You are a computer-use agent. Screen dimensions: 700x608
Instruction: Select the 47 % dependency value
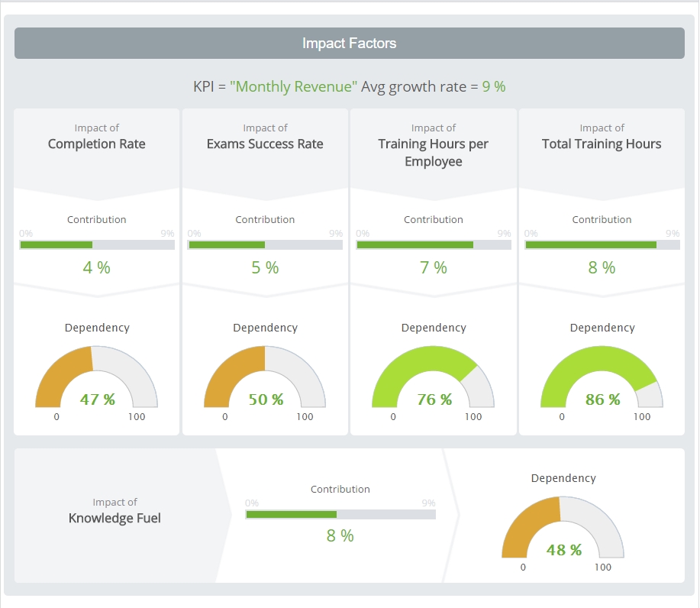(97, 399)
